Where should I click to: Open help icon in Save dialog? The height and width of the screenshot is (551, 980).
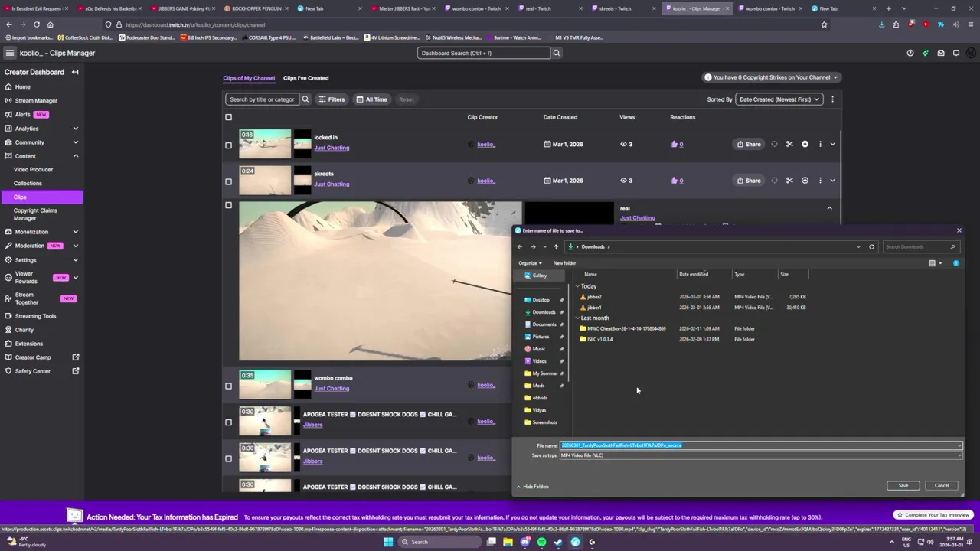tap(956, 263)
